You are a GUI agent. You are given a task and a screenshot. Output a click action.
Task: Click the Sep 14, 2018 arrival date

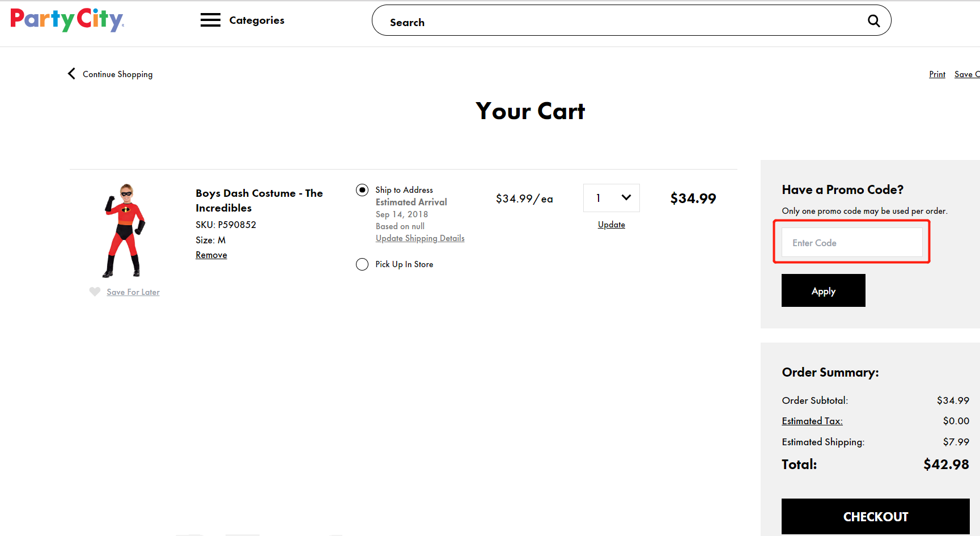pyautogui.click(x=402, y=214)
